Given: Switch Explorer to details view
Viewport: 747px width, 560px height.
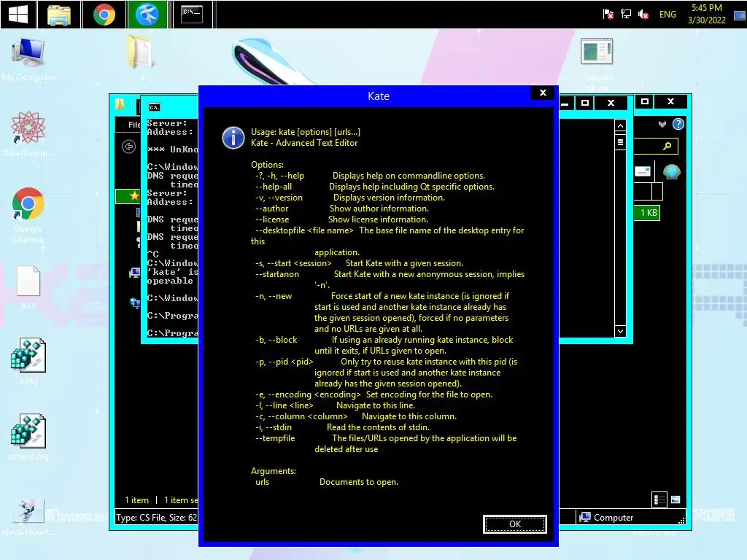Looking at the screenshot, I should pyautogui.click(x=659, y=499).
